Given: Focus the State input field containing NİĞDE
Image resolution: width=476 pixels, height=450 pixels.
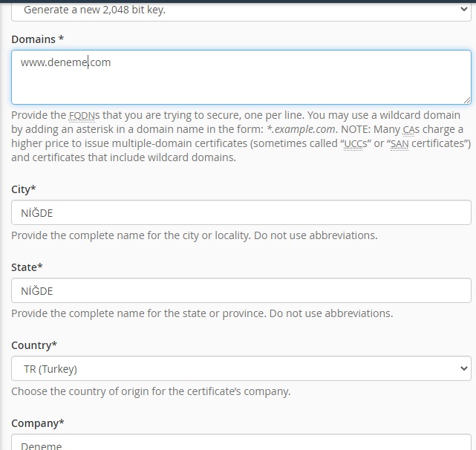Looking at the screenshot, I should (x=241, y=290).
